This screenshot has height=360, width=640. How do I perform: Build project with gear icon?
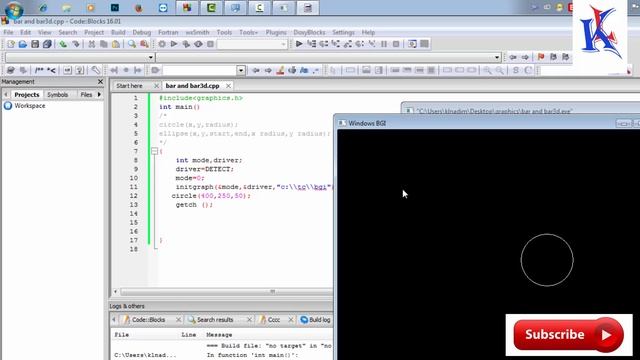(162, 44)
